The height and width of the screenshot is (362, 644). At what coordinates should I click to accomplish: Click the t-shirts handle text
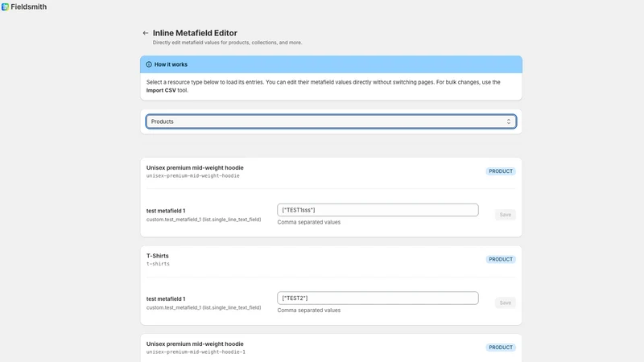158,264
